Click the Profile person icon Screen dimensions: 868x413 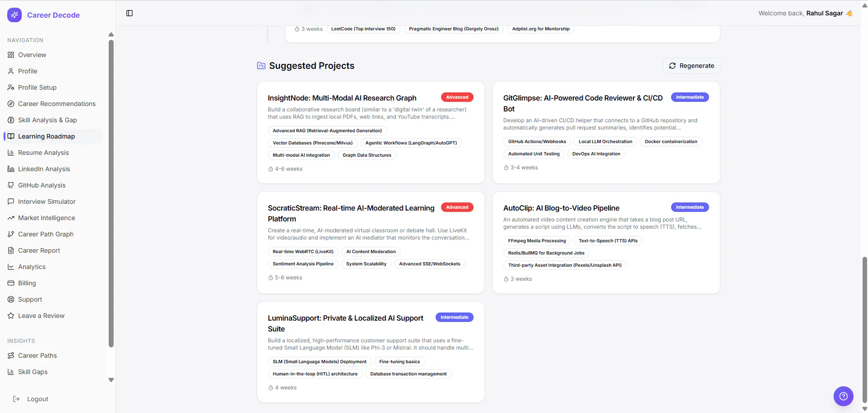[x=11, y=71]
